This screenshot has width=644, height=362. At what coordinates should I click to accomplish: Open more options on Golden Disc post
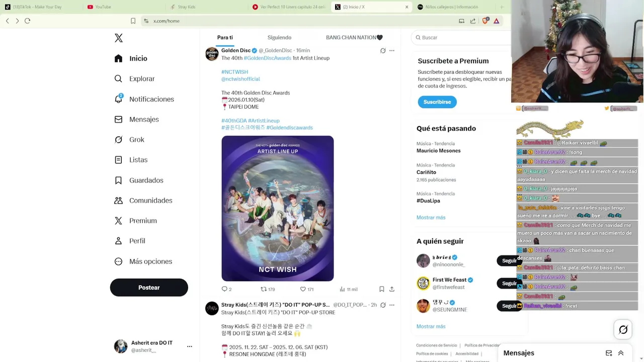pyautogui.click(x=392, y=51)
